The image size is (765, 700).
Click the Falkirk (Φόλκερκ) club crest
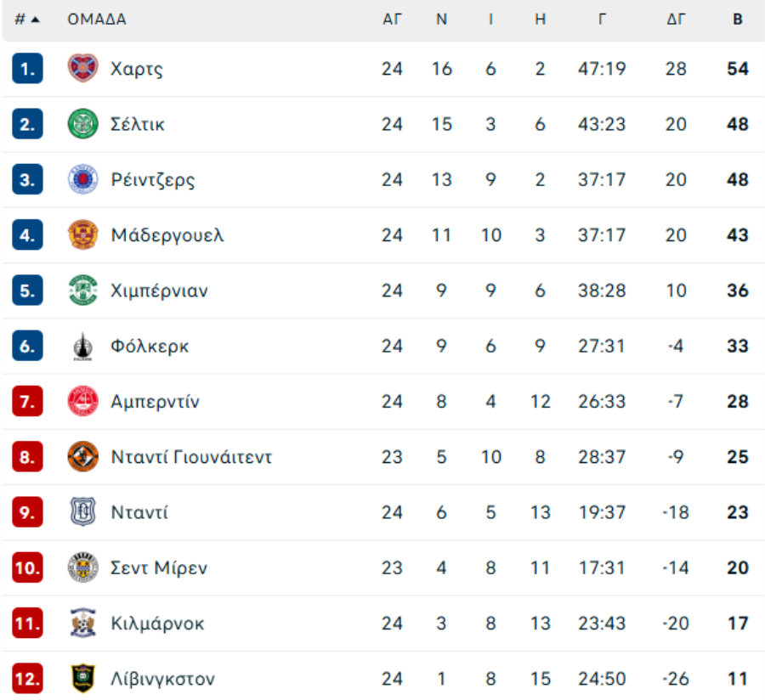(82, 347)
